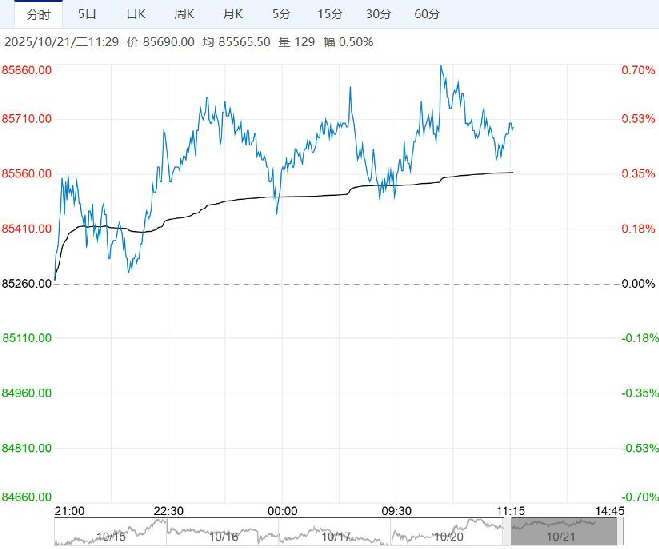
Task: Select the 分时 intraday chart tab
Action: point(38,14)
